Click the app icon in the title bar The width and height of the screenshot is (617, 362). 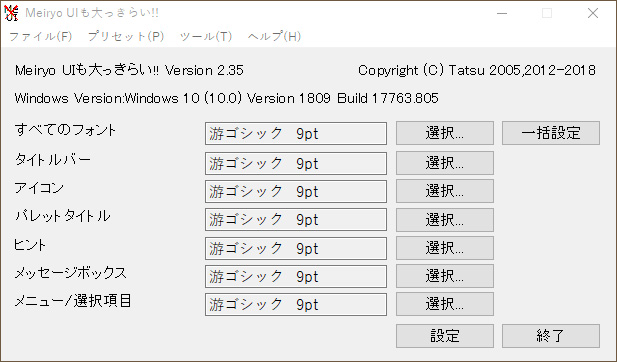pos(11,13)
